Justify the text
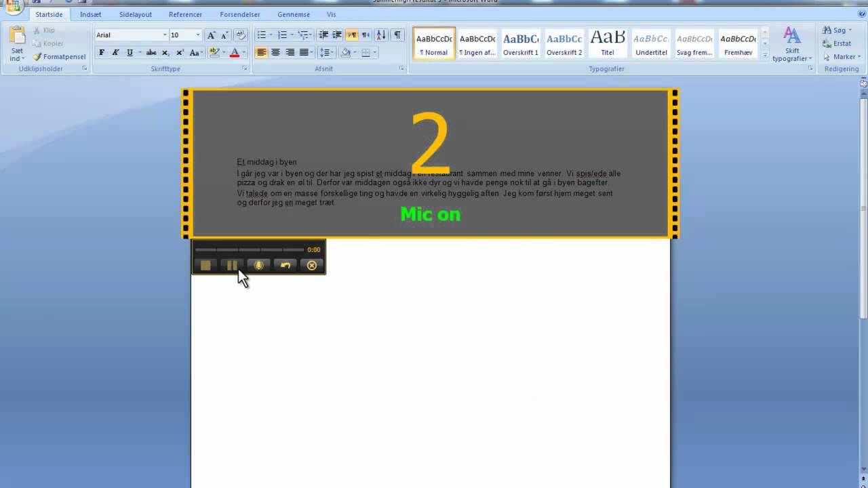 click(x=304, y=52)
